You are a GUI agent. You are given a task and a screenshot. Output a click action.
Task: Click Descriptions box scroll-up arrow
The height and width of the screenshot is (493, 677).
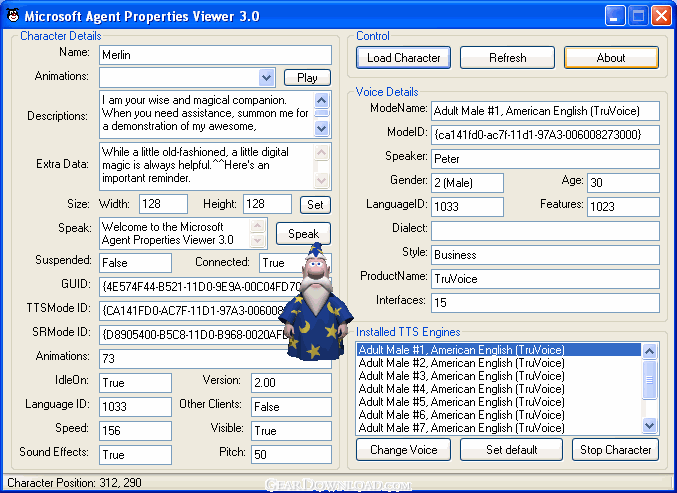pyautogui.click(x=321, y=100)
